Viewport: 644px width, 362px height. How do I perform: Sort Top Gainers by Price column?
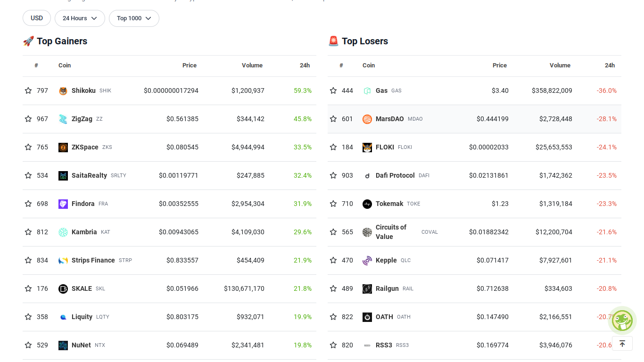tap(190, 66)
